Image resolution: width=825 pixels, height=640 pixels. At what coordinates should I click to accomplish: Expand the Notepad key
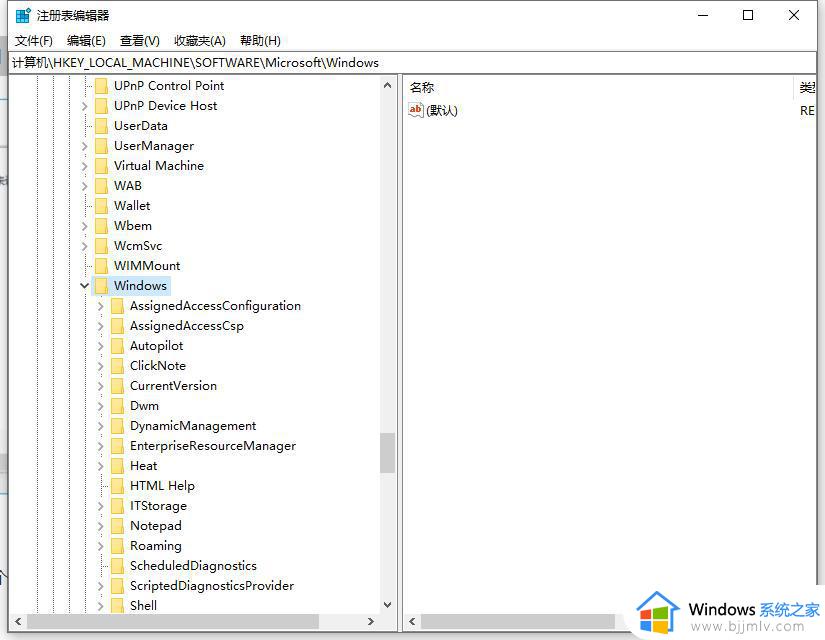pyautogui.click(x=100, y=526)
